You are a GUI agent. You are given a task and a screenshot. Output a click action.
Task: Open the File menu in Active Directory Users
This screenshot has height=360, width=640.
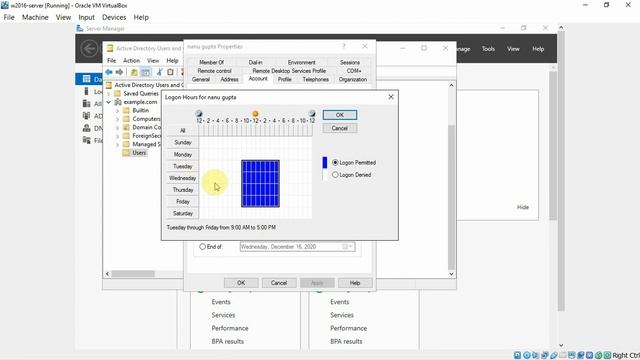tap(111, 60)
